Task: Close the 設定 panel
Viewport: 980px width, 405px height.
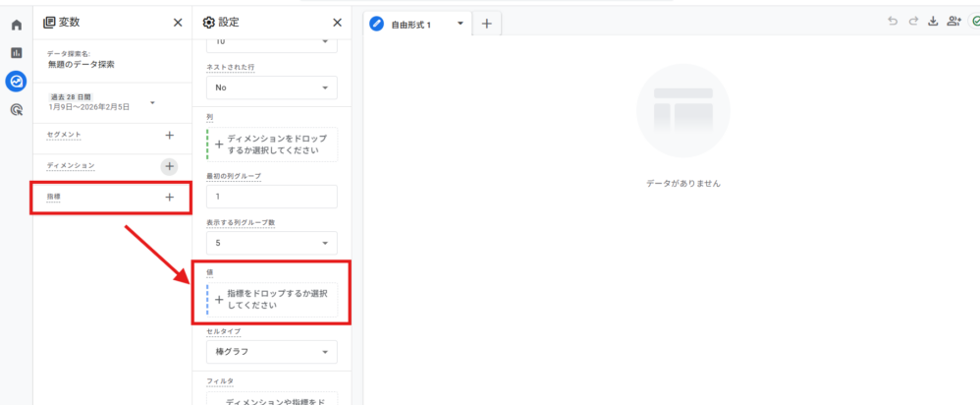Action: (337, 22)
